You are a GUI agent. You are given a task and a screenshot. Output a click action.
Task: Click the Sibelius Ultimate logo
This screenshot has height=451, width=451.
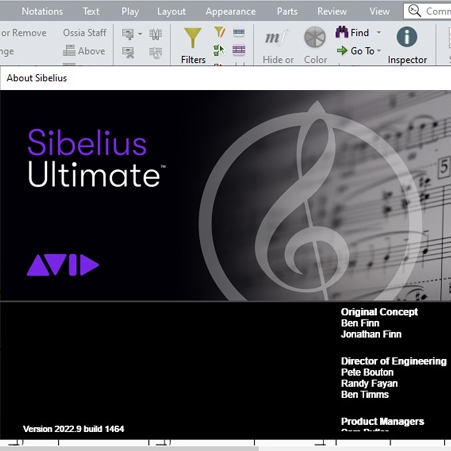(x=96, y=158)
